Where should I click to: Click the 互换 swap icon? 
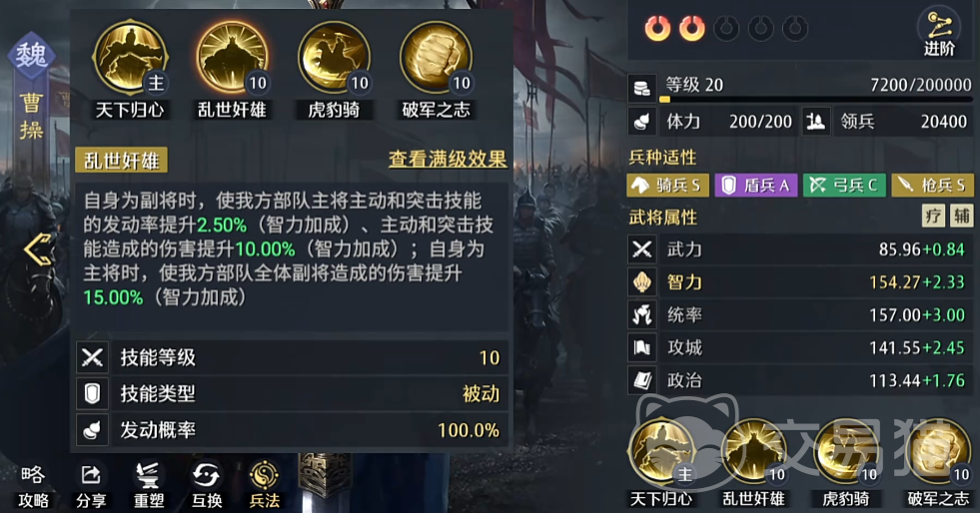pos(207,486)
